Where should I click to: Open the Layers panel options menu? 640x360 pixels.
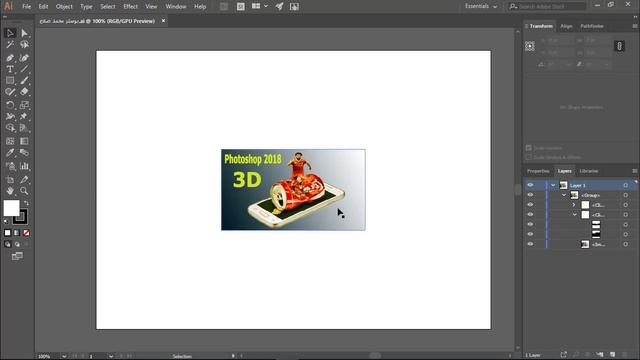pos(635,171)
